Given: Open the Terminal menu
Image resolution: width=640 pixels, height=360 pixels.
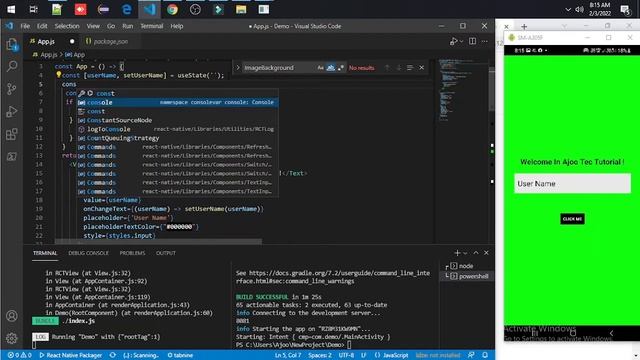Looking at the screenshot, I should (152, 26).
